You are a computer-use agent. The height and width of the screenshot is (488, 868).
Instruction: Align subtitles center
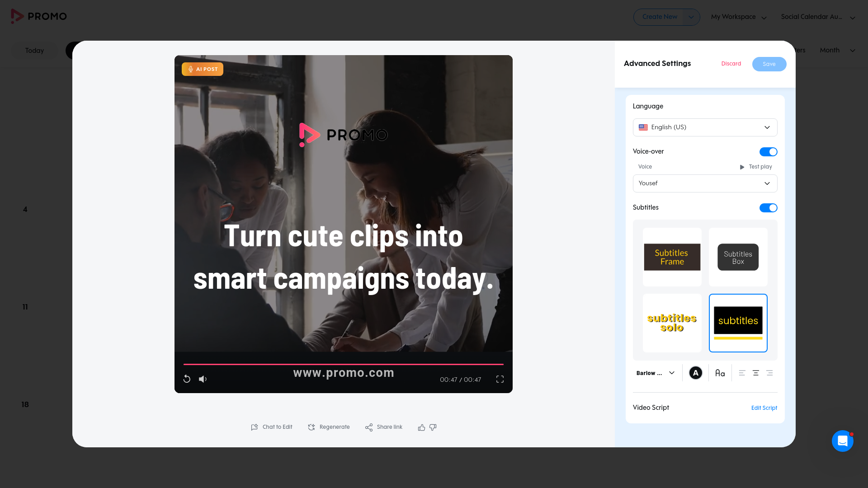coord(755,373)
